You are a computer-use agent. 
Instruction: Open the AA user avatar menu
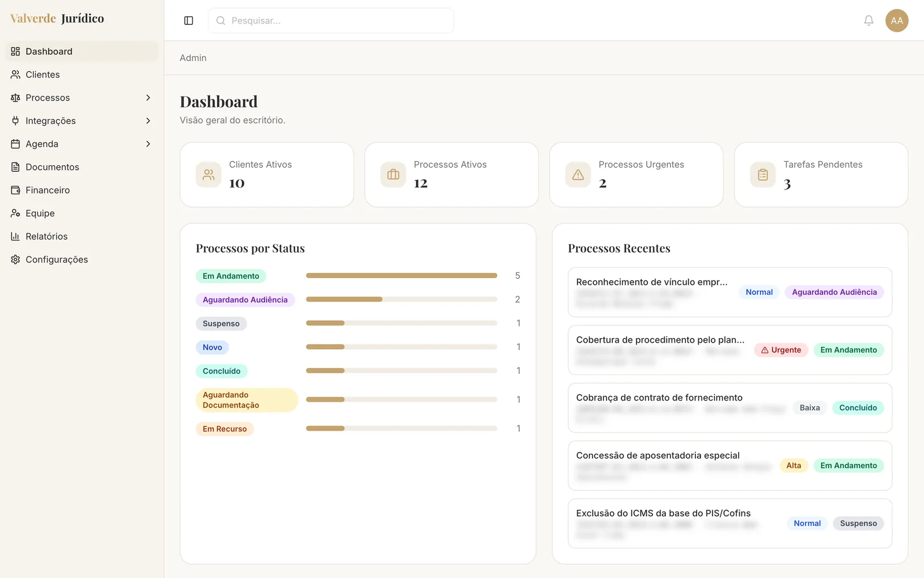897,21
